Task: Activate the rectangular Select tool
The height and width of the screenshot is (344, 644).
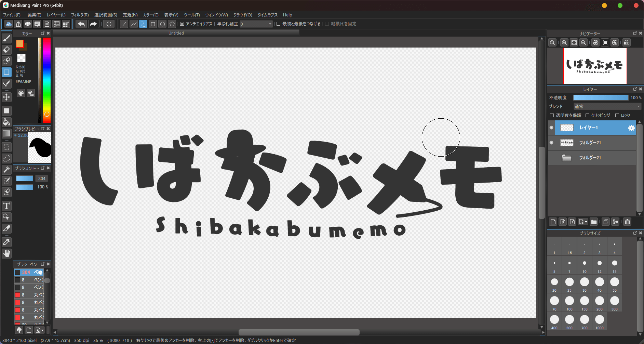Action: [x=6, y=147]
